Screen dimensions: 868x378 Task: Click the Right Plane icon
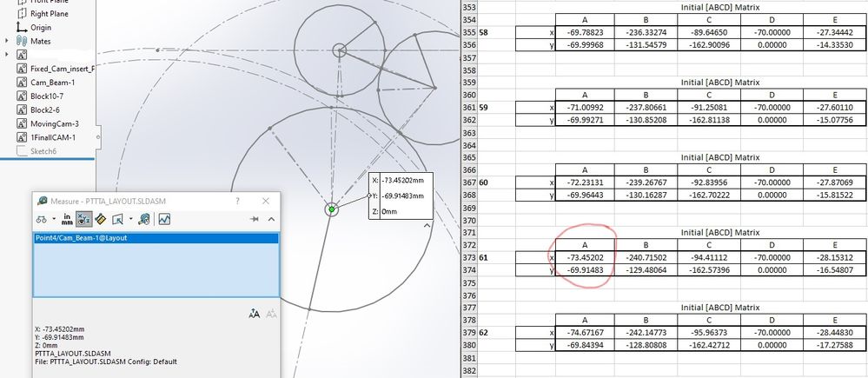pyautogui.click(x=22, y=13)
